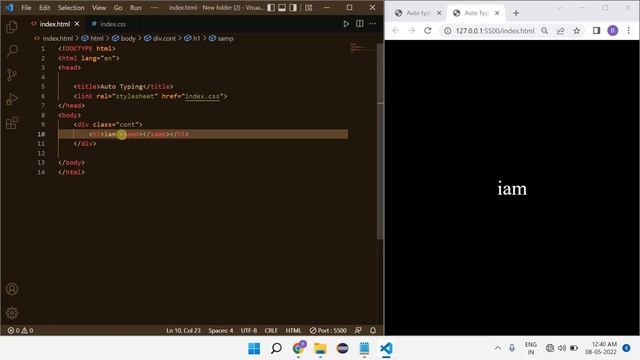The width and height of the screenshot is (640, 360).
Task: Change language mode via HTML status item
Action: coord(293,331)
